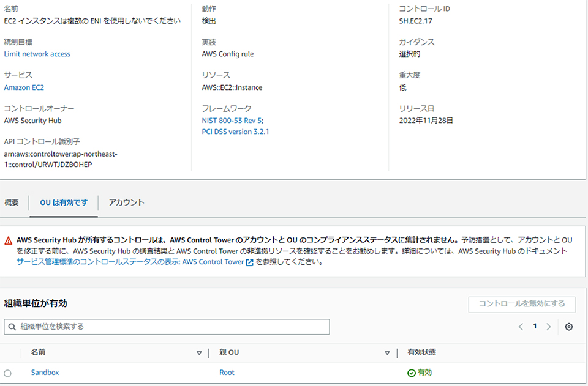This screenshot has height=386, width=588.
Task: Sort by 親 OU column arrow
Action: 387,353
